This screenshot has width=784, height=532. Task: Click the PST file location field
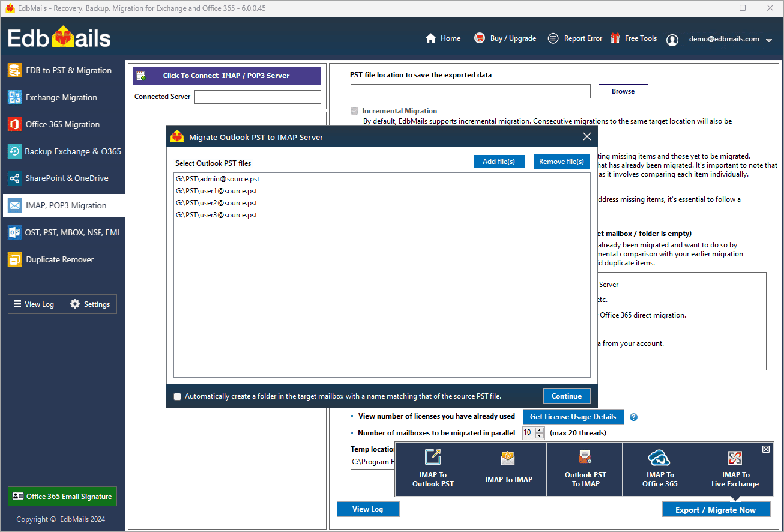pyautogui.click(x=471, y=91)
